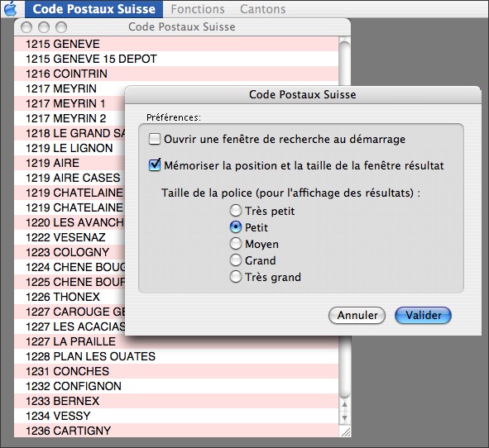Click the scrollbar down arrow

click(344, 417)
